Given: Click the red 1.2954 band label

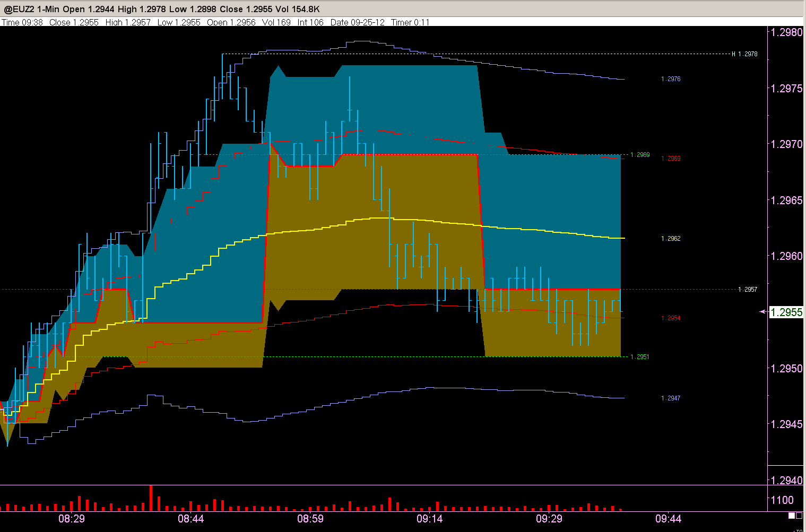Looking at the screenshot, I should [x=671, y=318].
